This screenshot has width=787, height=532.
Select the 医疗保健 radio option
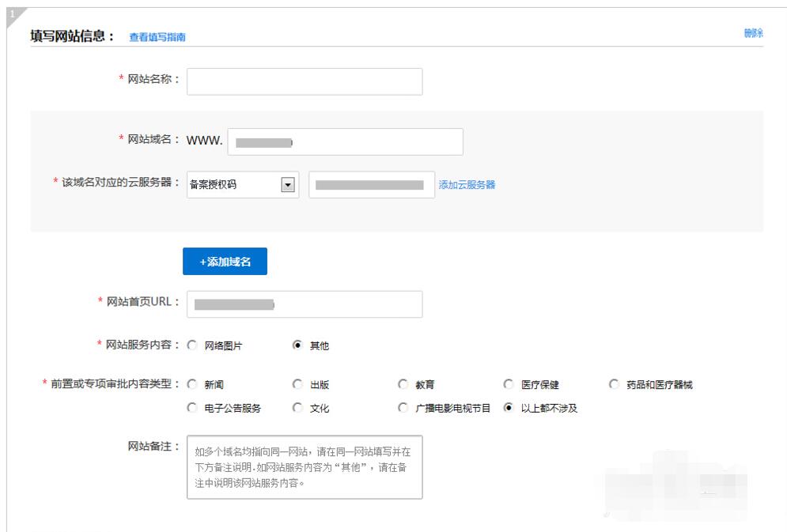click(509, 385)
